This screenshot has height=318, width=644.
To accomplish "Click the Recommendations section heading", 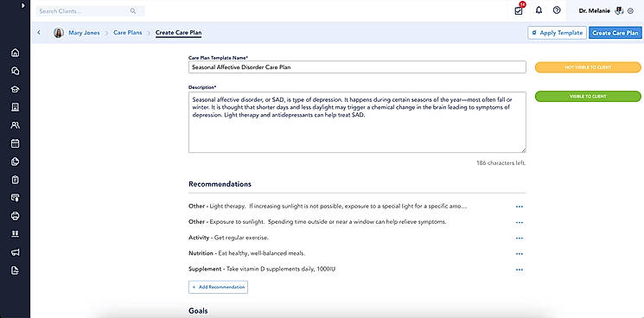I will (x=220, y=184).
